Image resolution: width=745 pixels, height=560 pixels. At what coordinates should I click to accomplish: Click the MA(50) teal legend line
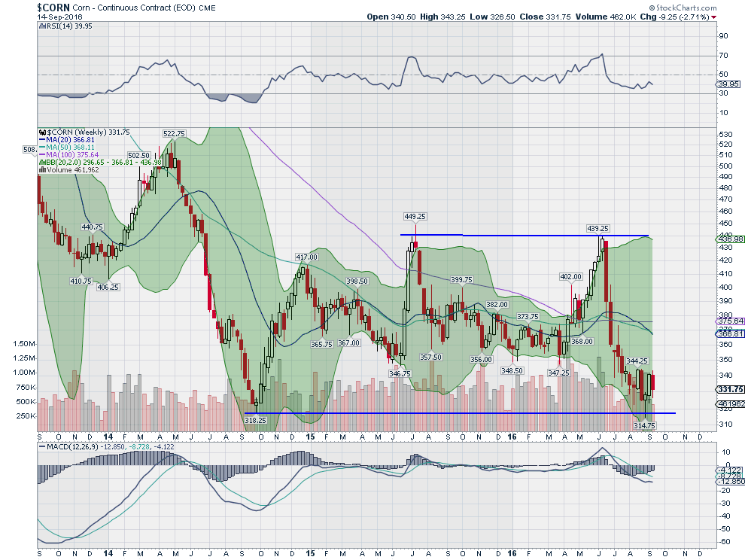(x=42, y=148)
